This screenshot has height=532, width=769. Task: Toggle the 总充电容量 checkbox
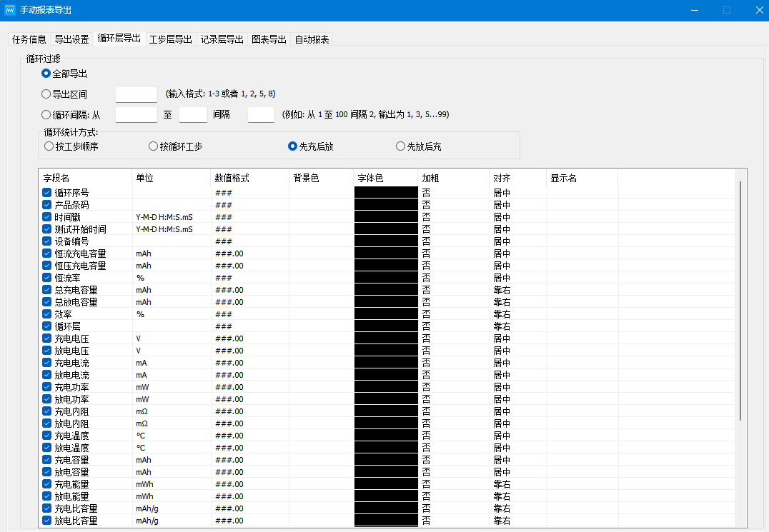pyautogui.click(x=47, y=289)
